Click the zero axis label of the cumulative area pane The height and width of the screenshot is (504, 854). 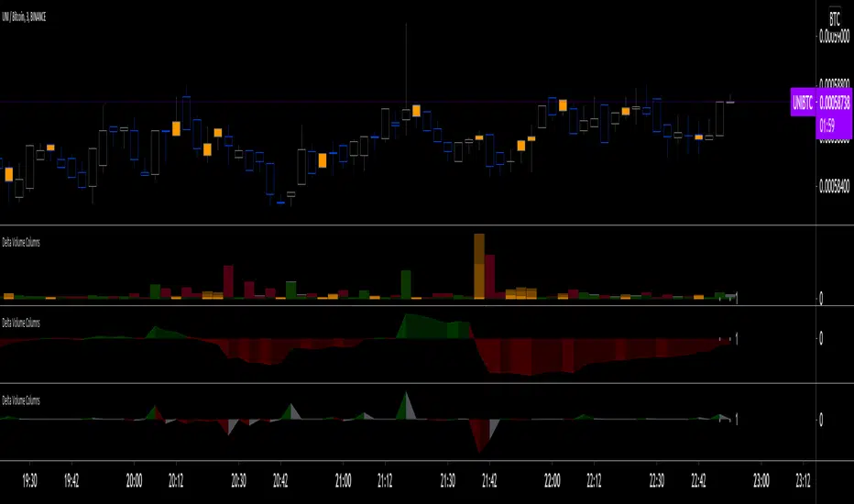(x=821, y=338)
